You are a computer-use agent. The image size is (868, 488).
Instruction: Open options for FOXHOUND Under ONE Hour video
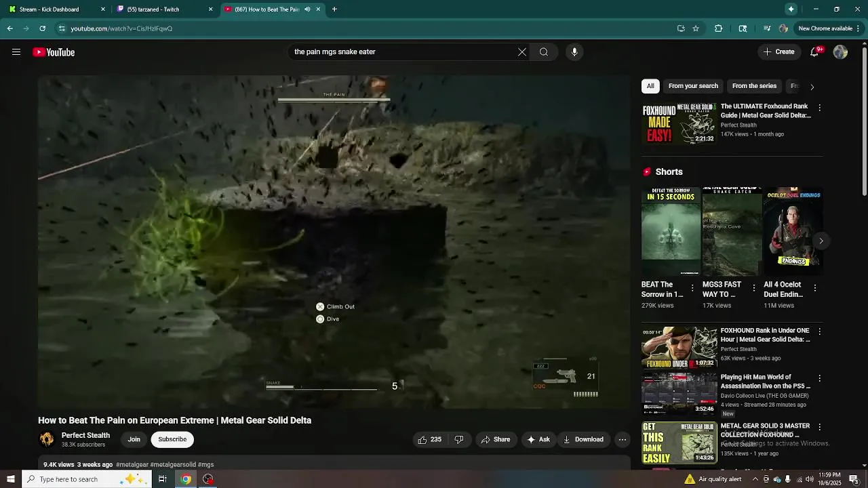coord(819,331)
